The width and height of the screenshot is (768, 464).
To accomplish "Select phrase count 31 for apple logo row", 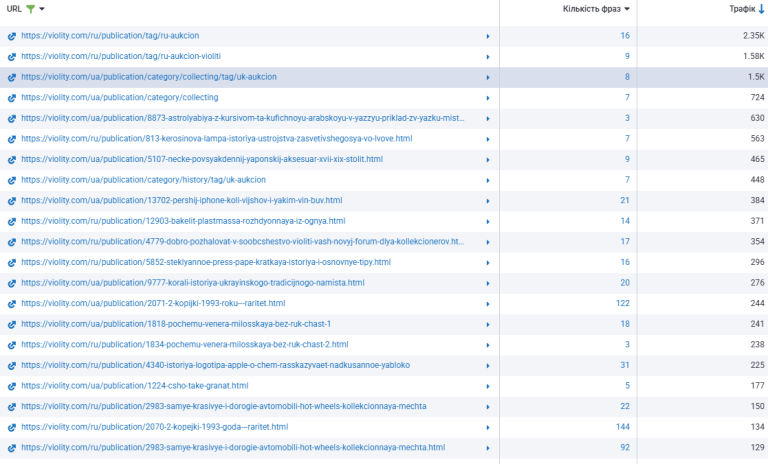I will (x=625, y=365).
